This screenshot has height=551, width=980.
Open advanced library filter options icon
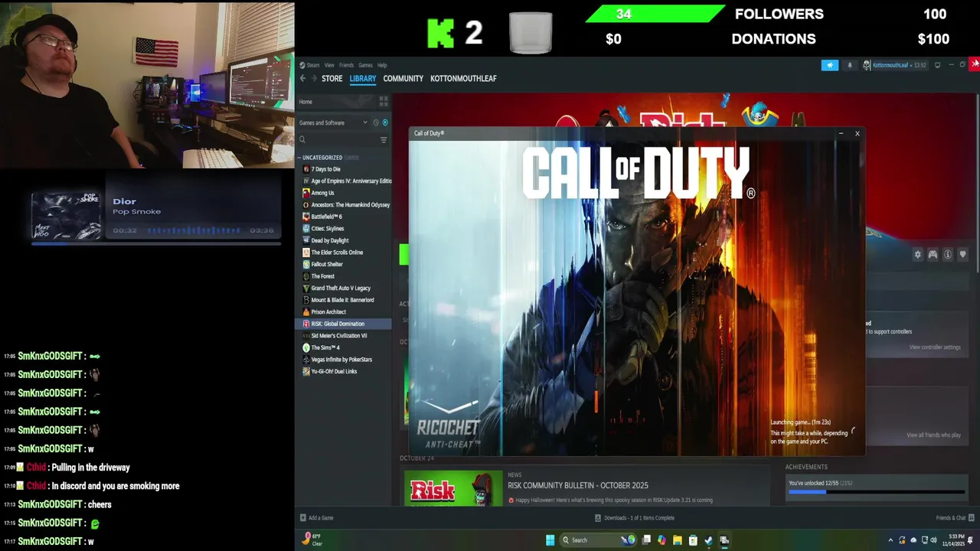[384, 140]
